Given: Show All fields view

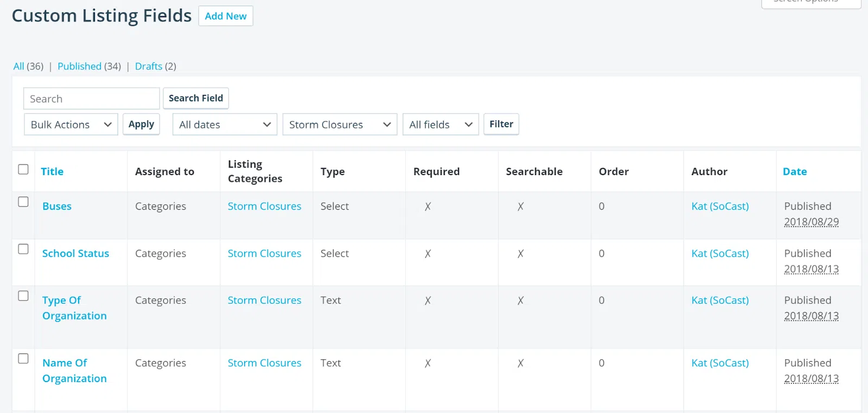Looking at the screenshot, I should pyautogui.click(x=18, y=66).
